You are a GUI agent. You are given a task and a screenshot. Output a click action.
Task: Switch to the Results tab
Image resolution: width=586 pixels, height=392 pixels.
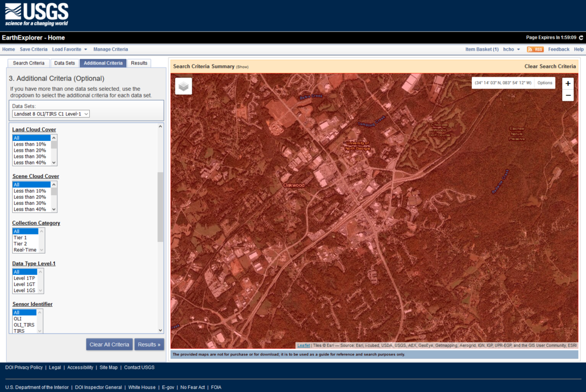[139, 62]
